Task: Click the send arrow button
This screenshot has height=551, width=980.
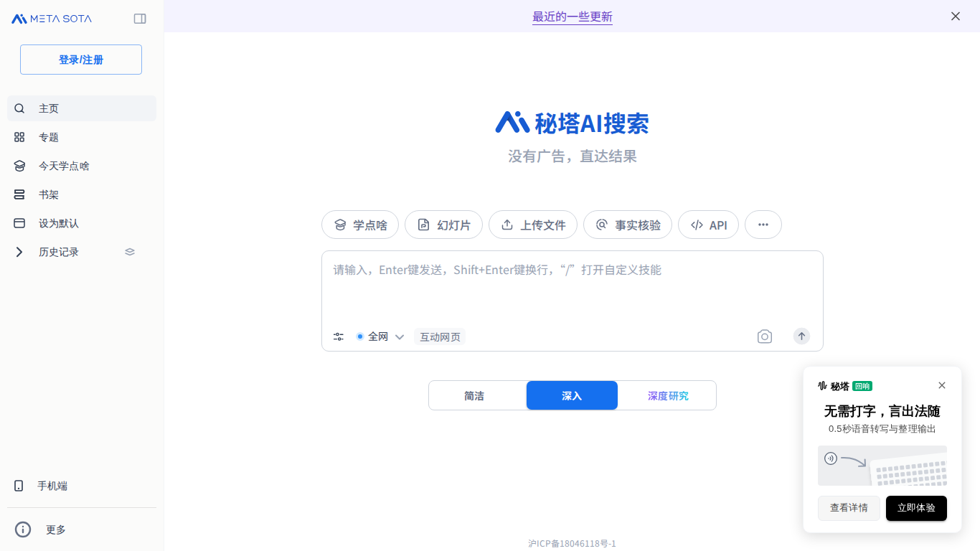Action: tap(801, 336)
